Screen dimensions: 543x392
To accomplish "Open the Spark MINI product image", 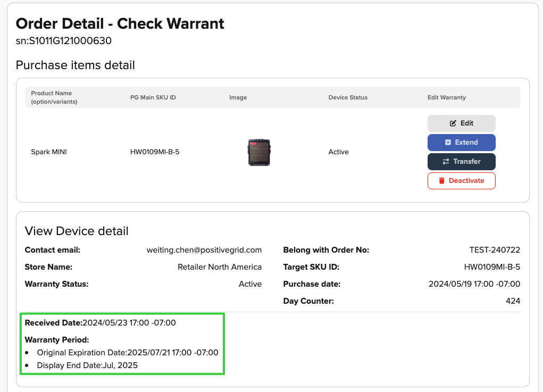I will click(x=259, y=152).
